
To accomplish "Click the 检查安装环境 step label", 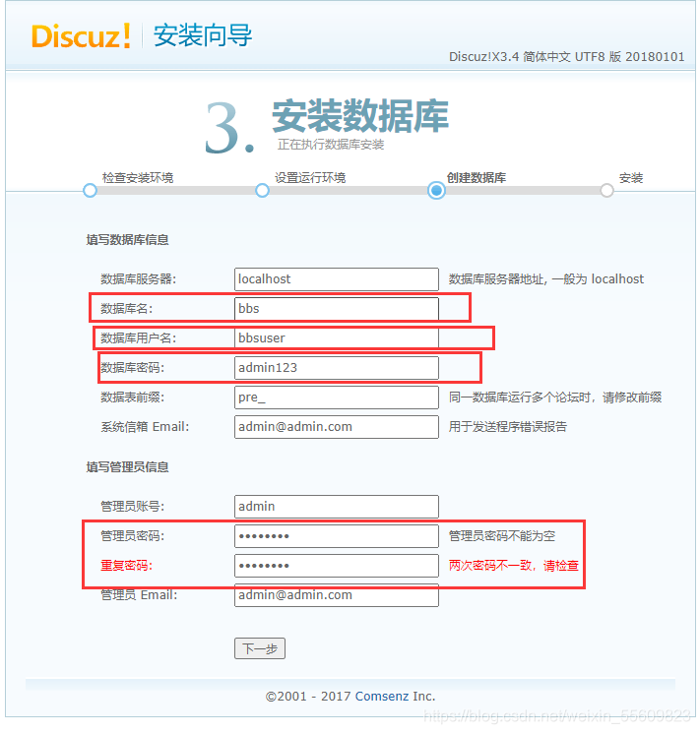I will [x=138, y=178].
